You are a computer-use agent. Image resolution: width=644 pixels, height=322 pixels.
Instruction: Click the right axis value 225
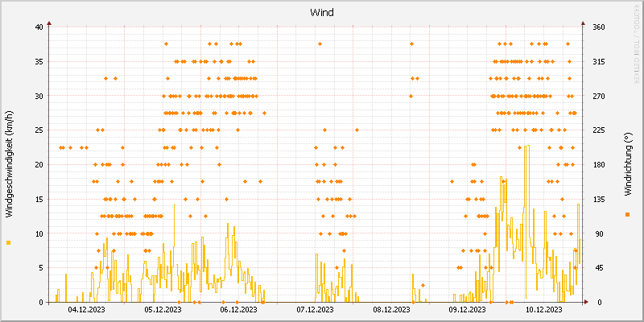pos(598,130)
